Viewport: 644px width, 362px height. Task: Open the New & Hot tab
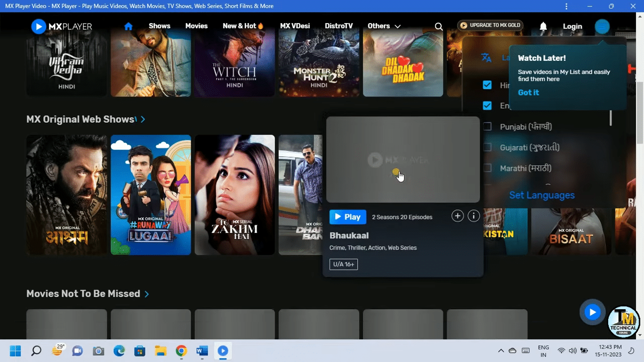[x=243, y=26]
